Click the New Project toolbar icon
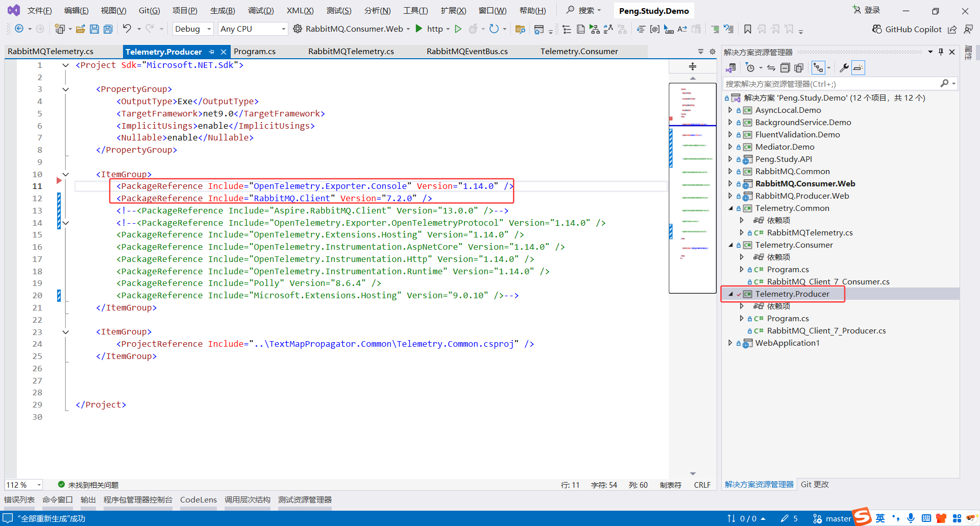 [60, 29]
